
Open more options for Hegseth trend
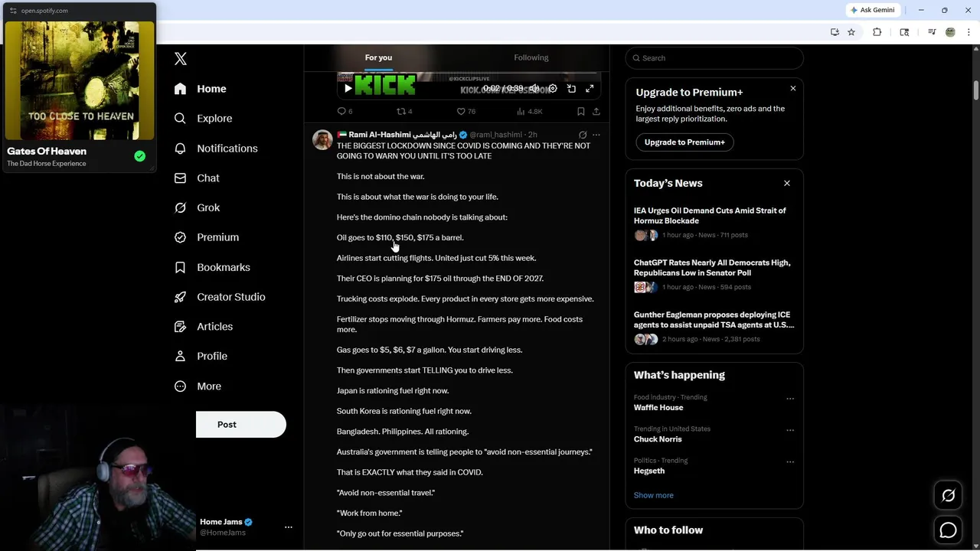coord(790,462)
